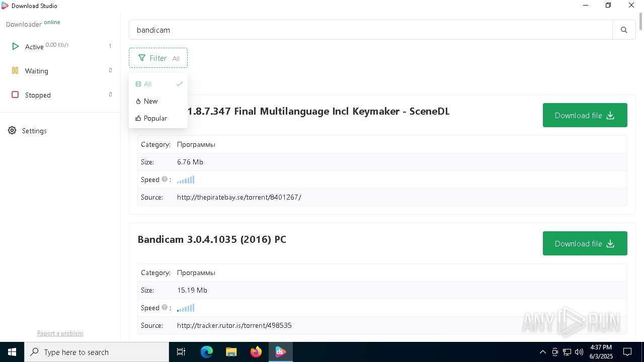Select the All filter option
644x362 pixels.
[158, 84]
